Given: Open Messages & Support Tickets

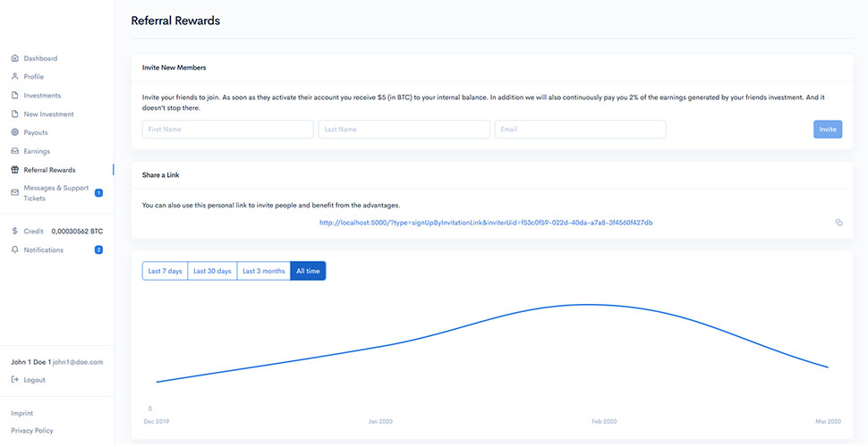Looking at the screenshot, I should click(54, 192).
